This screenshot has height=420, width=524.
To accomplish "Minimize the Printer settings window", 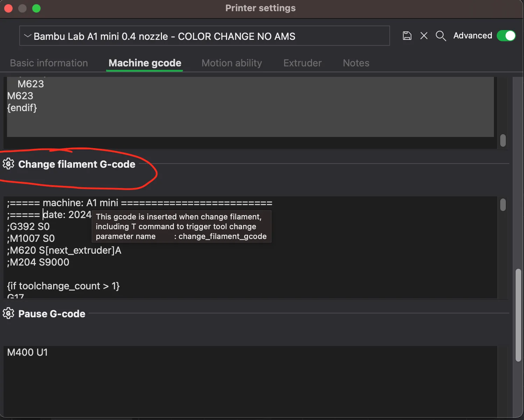I will pyautogui.click(x=22, y=8).
